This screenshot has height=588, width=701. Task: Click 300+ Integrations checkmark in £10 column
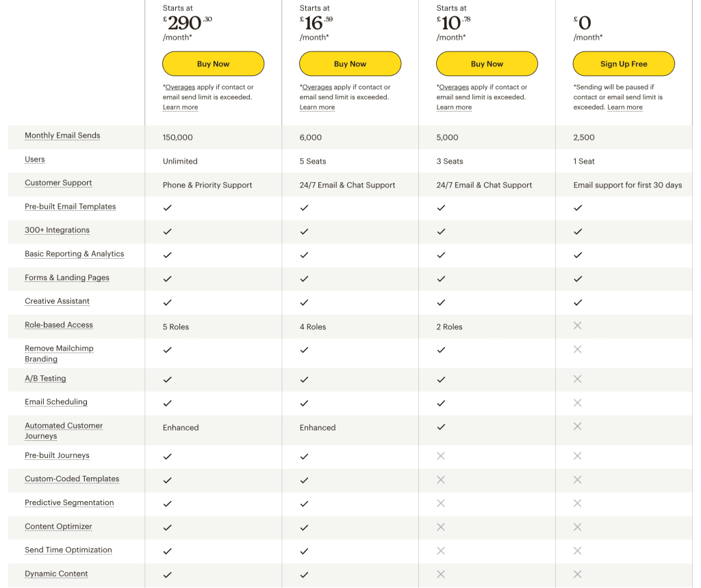[441, 231]
